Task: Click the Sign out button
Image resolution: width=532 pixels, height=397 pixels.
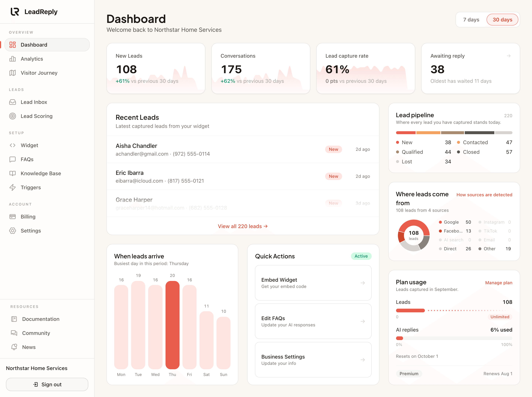Action: coord(47,384)
